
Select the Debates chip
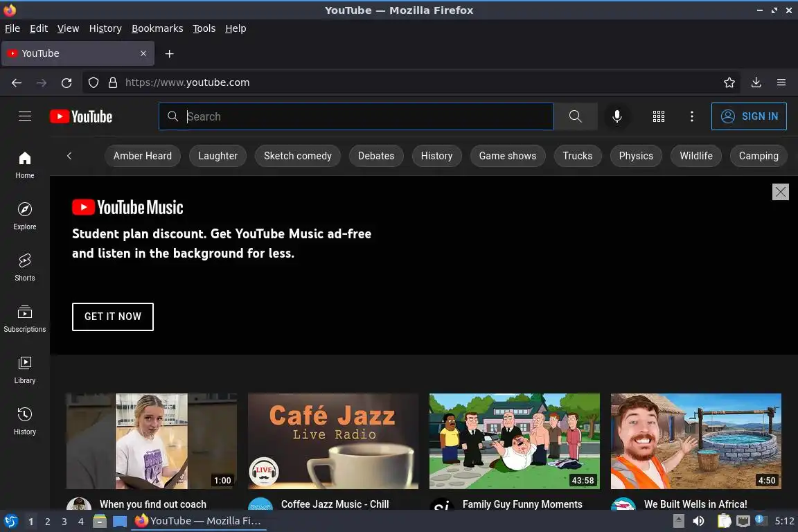click(x=376, y=156)
